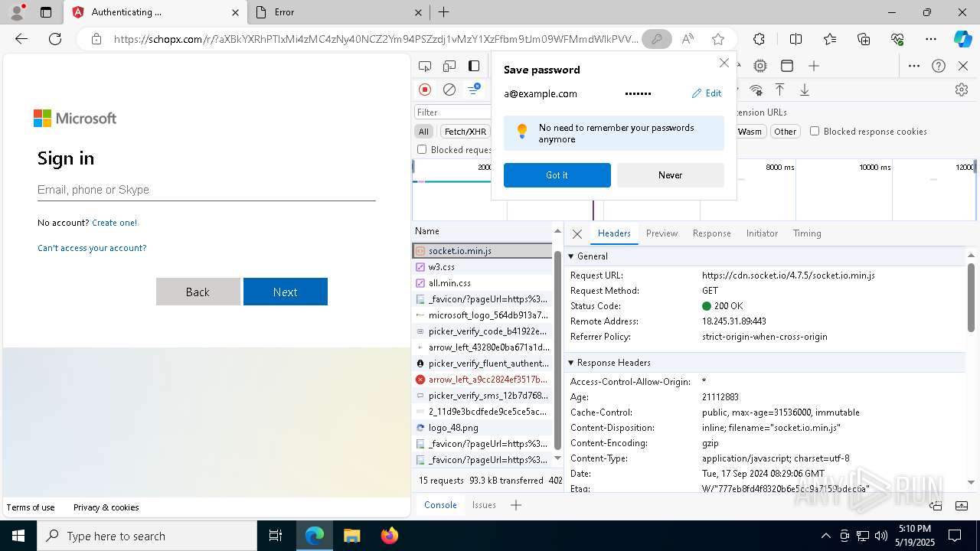Switch to the Initiator tab
The height and width of the screenshot is (551, 980).
point(762,233)
